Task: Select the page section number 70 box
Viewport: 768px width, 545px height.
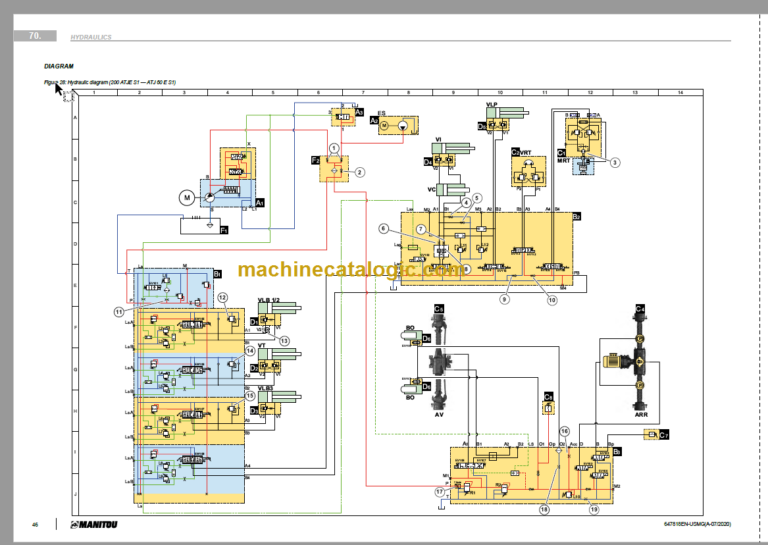Action: click(x=35, y=36)
